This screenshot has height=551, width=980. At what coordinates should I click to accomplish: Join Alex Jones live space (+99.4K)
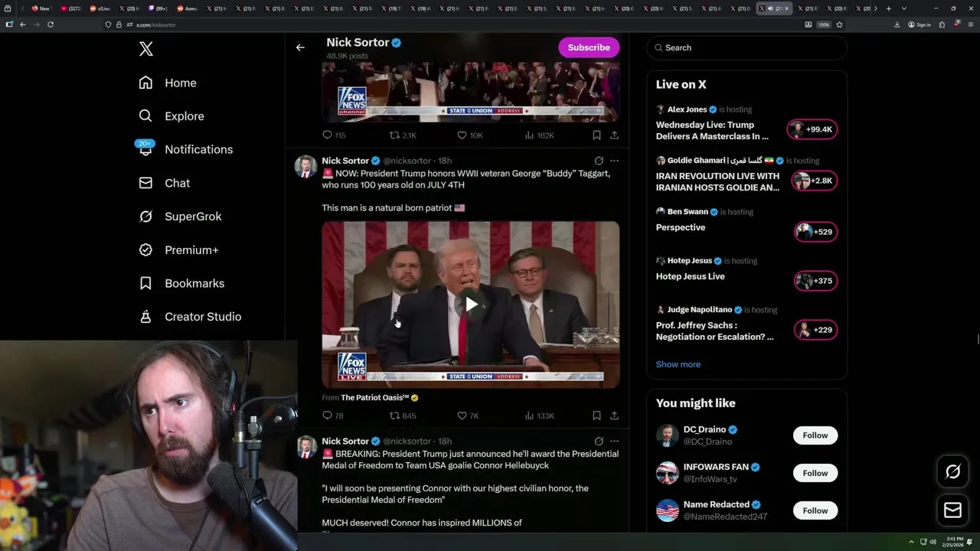coord(812,129)
